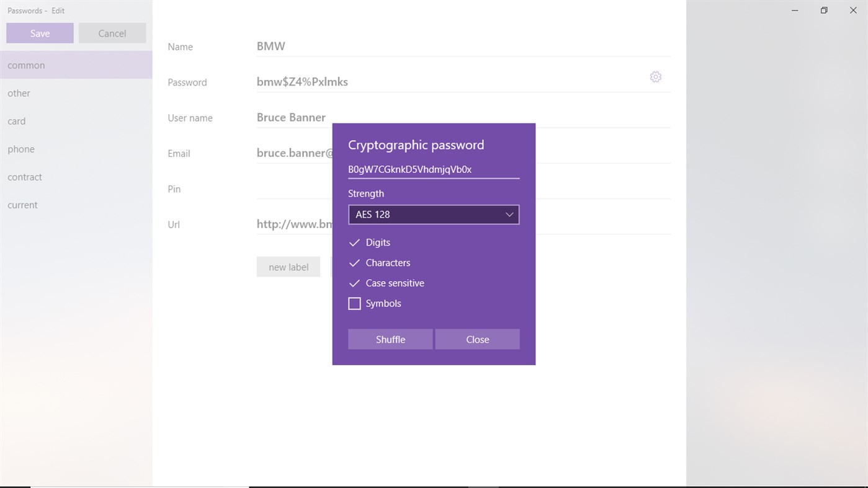Select the phone category
The width and height of the screenshot is (868, 488).
tap(21, 149)
